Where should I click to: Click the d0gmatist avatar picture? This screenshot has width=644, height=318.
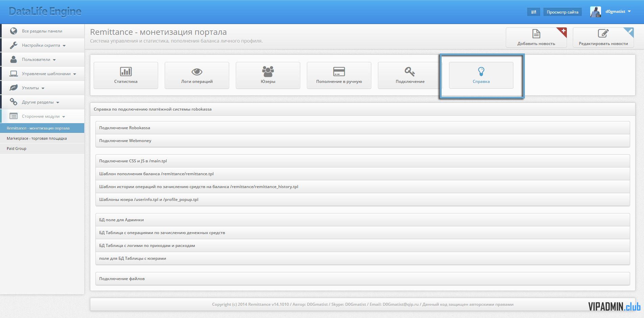pos(596,12)
